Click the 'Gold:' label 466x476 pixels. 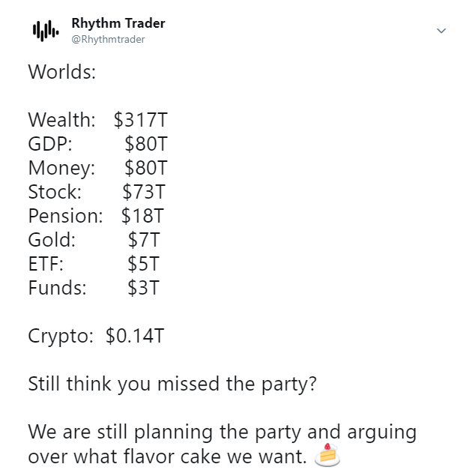click(52, 240)
